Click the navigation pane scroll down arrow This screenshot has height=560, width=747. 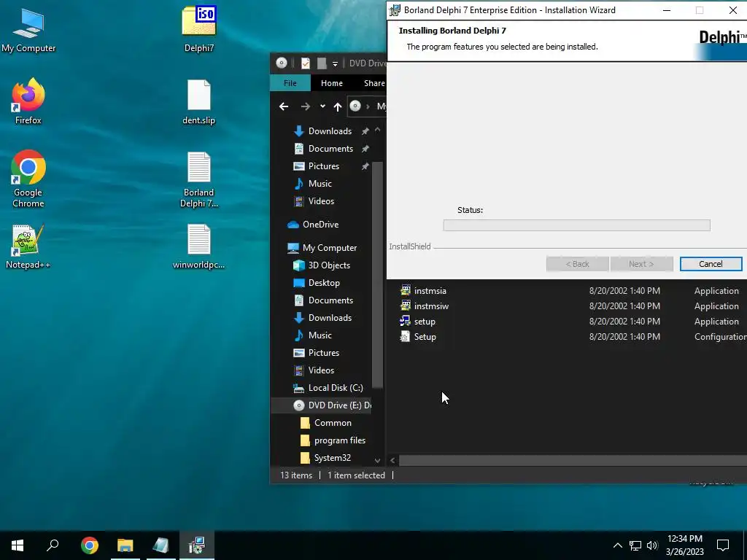click(377, 461)
